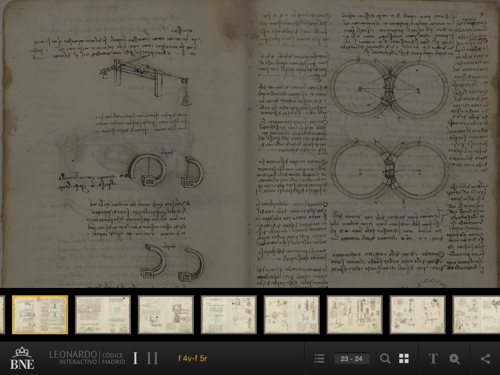Toggle the thumbnail grid view icon
This screenshot has width=500, height=375.
[x=404, y=359]
